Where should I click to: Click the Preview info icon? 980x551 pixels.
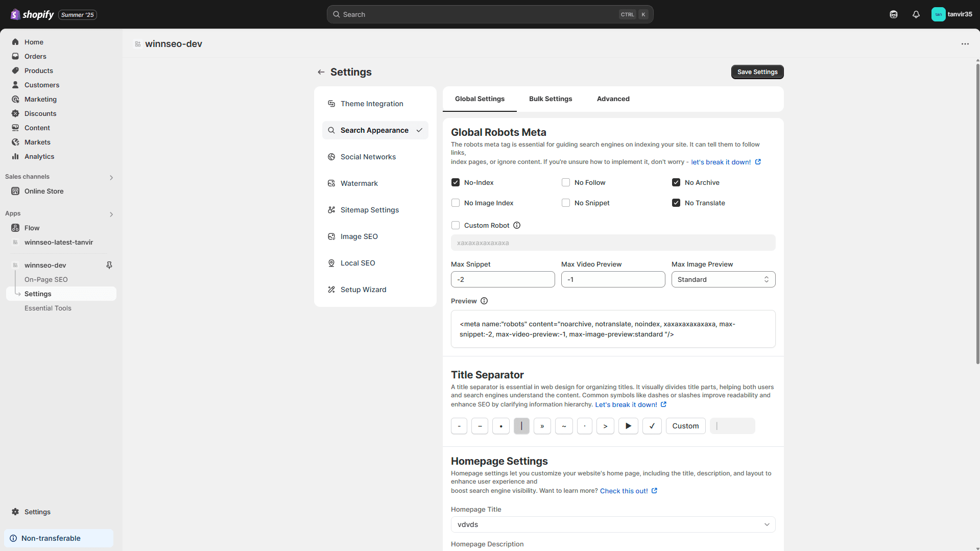pos(484,301)
